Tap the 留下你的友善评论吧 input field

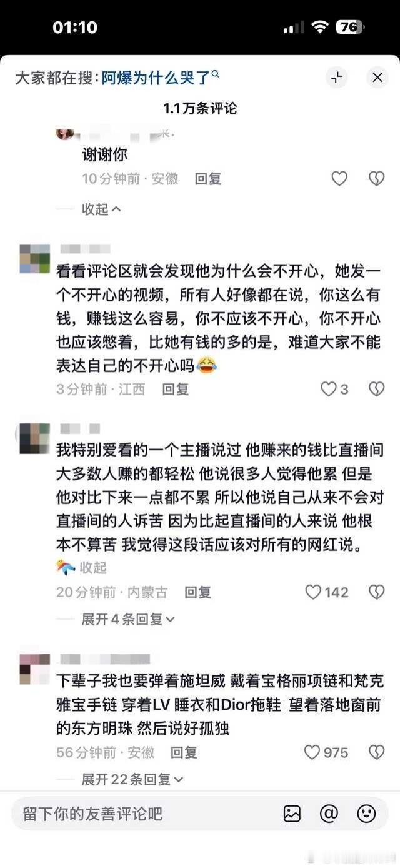144,813
